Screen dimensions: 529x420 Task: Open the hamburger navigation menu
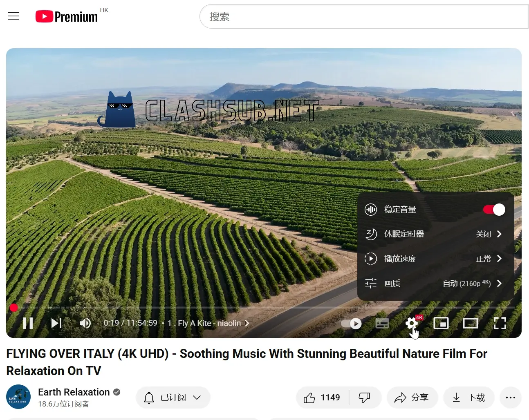13,16
